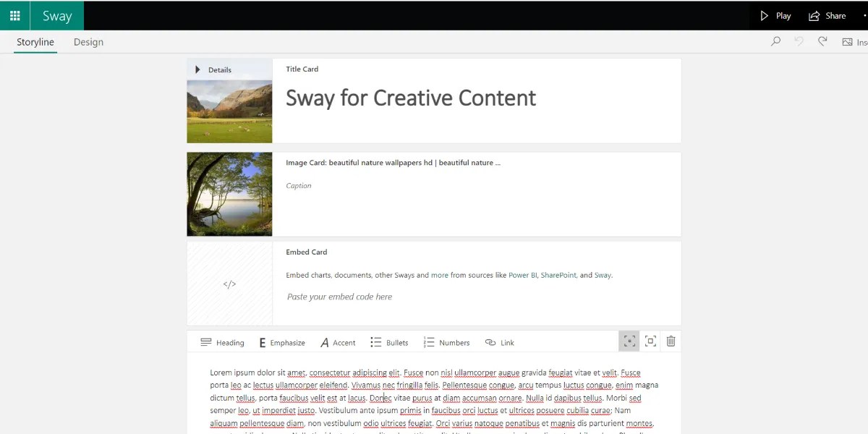
Task: Click the embed code </> icon
Action: click(229, 284)
